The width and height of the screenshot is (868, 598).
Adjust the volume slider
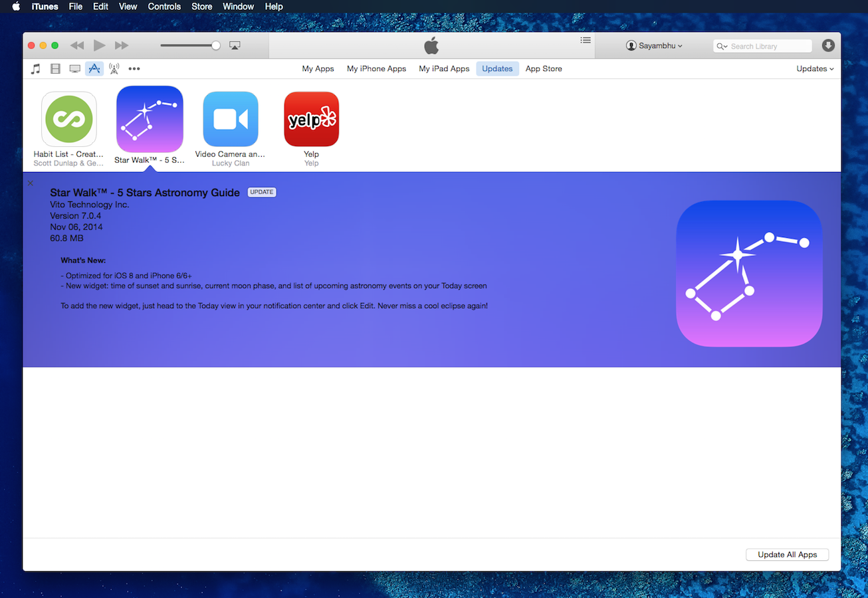pyautogui.click(x=191, y=45)
